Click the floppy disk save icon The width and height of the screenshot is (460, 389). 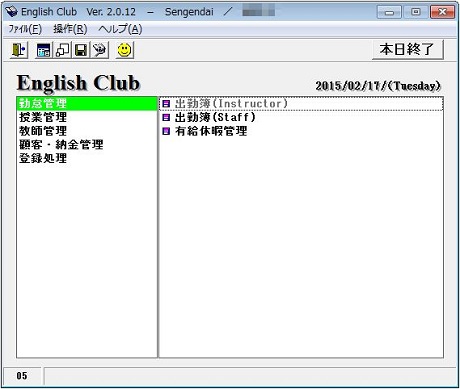81,50
